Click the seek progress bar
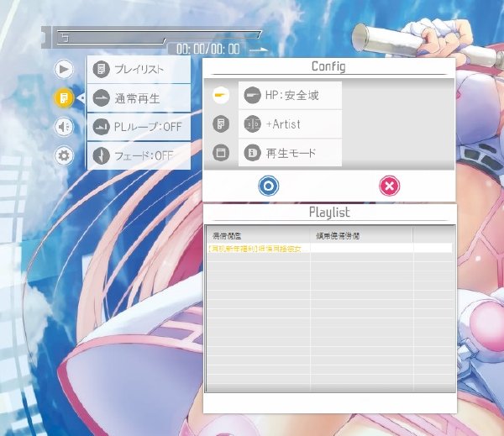 159,37
